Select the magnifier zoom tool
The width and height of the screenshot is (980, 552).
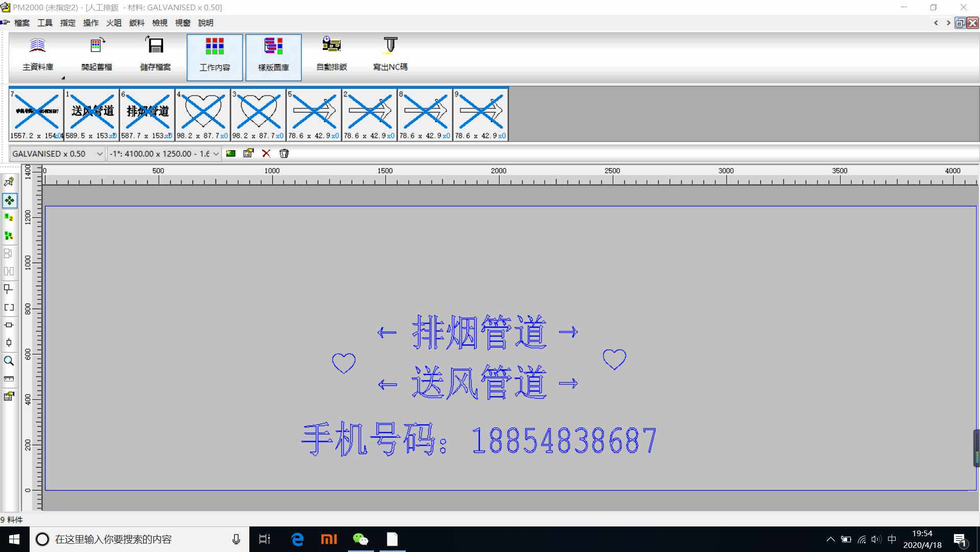(9, 361)
